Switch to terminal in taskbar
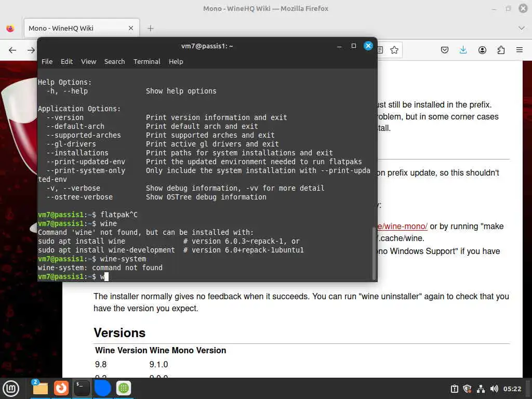 (x=82, y=388)
